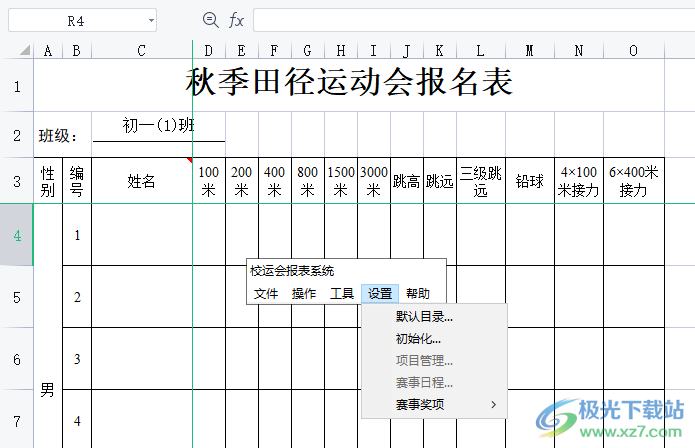The image size is (695, 448).
Task: Click the 校运会报表系统 toolbar title
Action: pyautogui.click(x=292, y=271)
